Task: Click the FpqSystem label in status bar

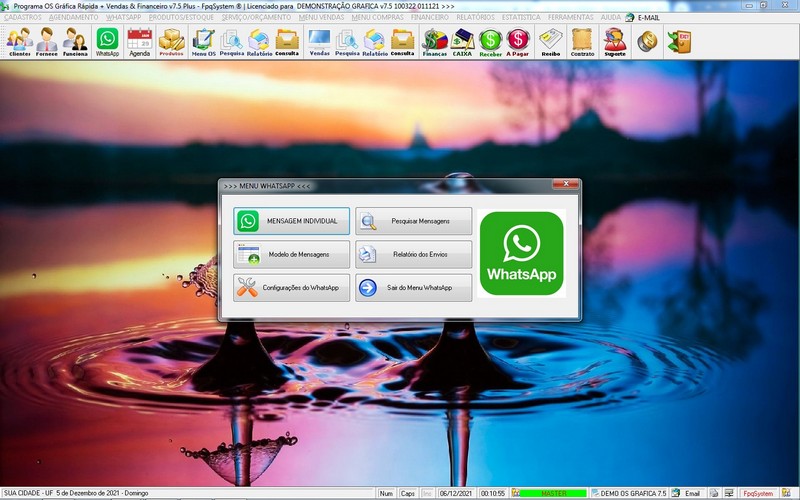Action: [x=758, y=493]
